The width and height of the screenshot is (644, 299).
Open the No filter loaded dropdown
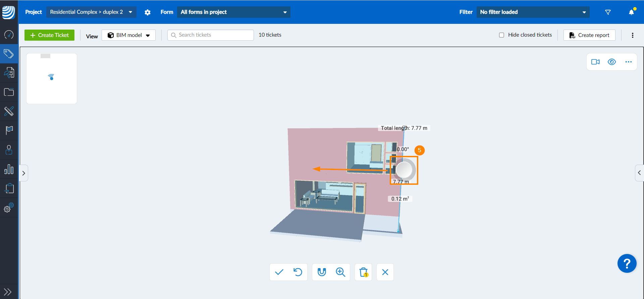(533, 12)
